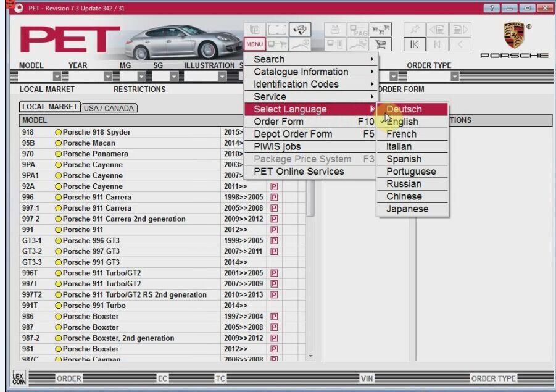
Task: Switch to the LOCAL MARKET tab
Action: pyautogui.click(x=49, y=107)
